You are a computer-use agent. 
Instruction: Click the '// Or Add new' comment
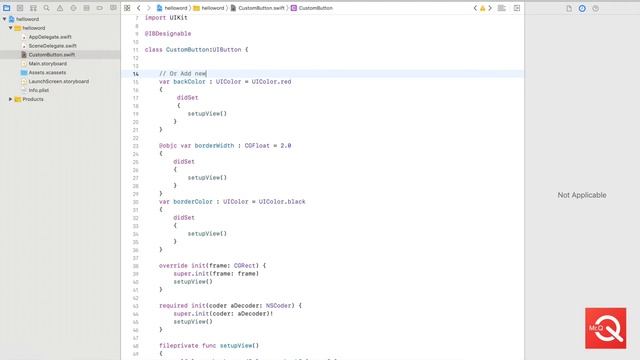pyautogui.click(x=182, y=73)
